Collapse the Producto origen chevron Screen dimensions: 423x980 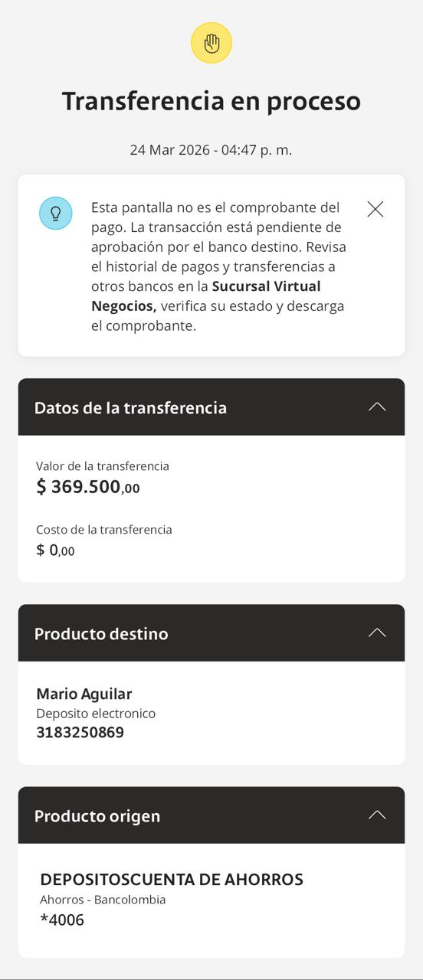pyautogui.click(x=377, y=815)
